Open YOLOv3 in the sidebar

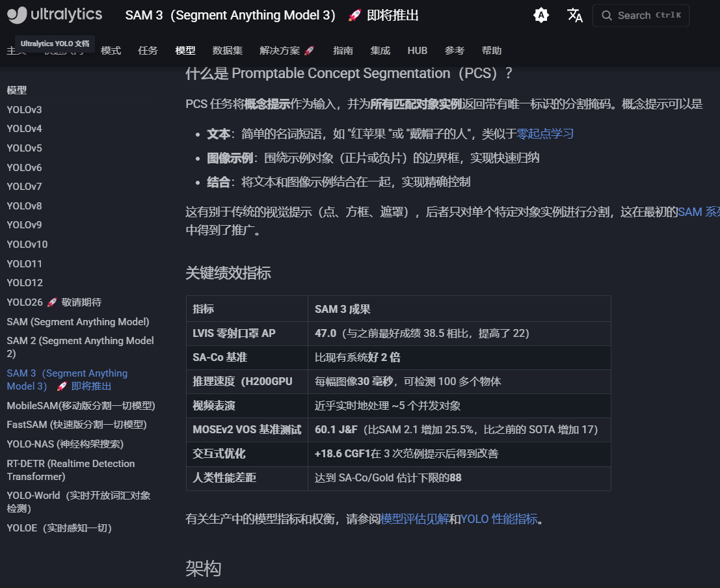pyautogui.click(x=24, y=110)
